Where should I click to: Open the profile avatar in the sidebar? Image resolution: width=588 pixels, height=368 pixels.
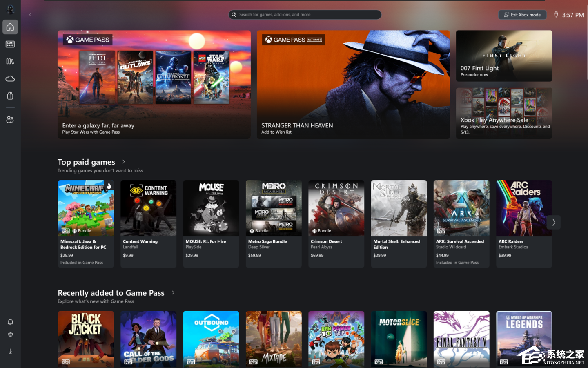pyautogui.click(x=10, y=9)
